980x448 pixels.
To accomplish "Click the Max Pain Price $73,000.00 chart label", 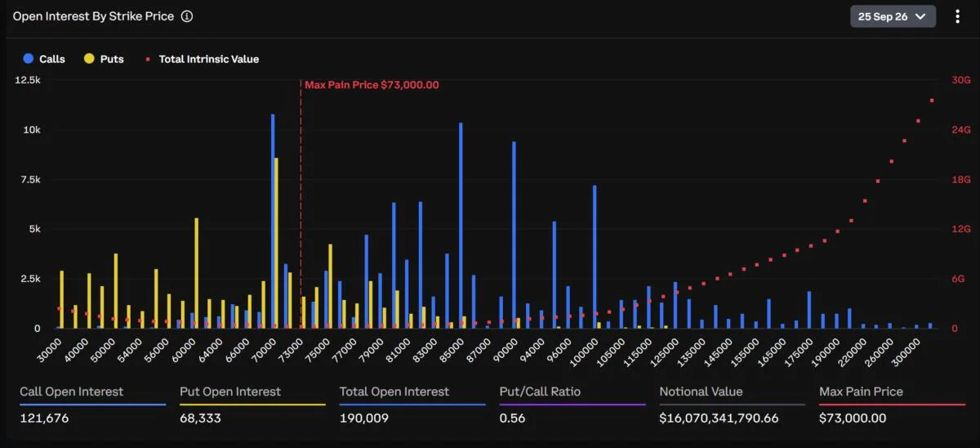I will point(372,84).
